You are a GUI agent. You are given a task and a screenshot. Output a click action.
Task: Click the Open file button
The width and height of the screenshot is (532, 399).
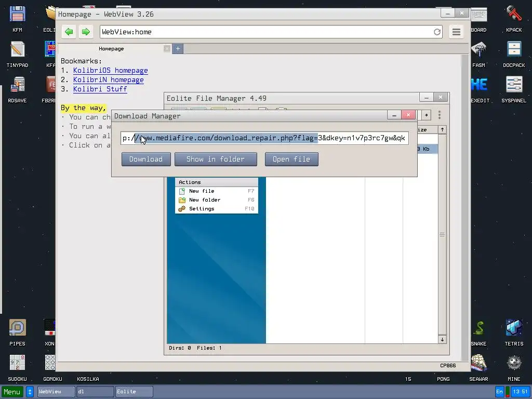[291, 159]
